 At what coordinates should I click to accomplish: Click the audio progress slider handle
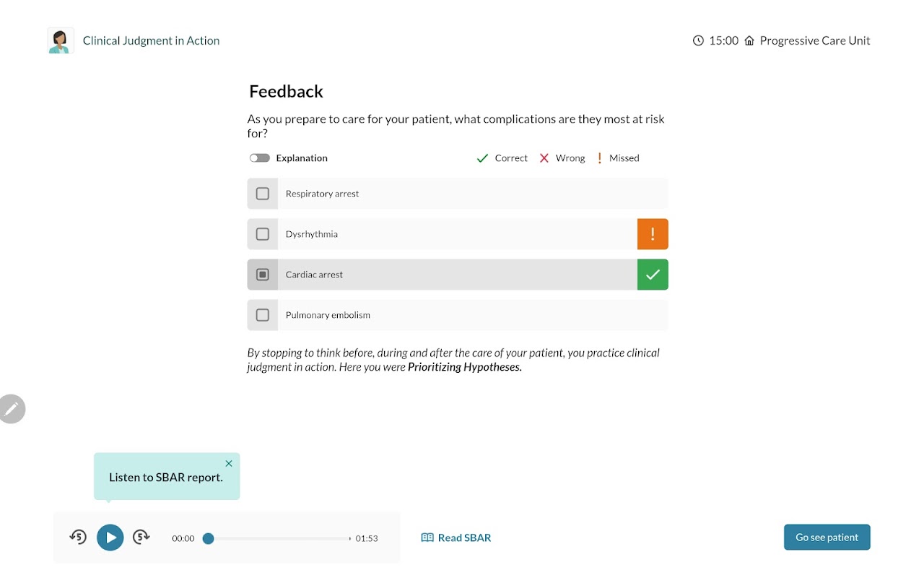coord(208,538)
